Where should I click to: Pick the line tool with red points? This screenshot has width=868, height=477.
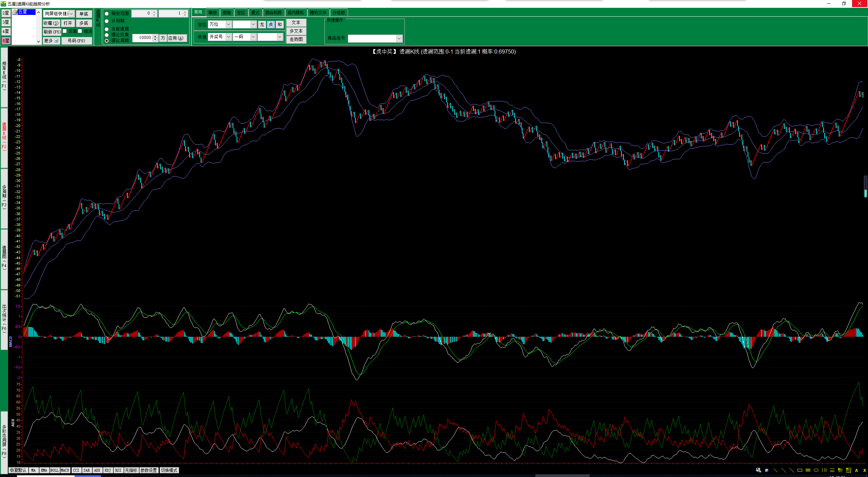point(783,470)
